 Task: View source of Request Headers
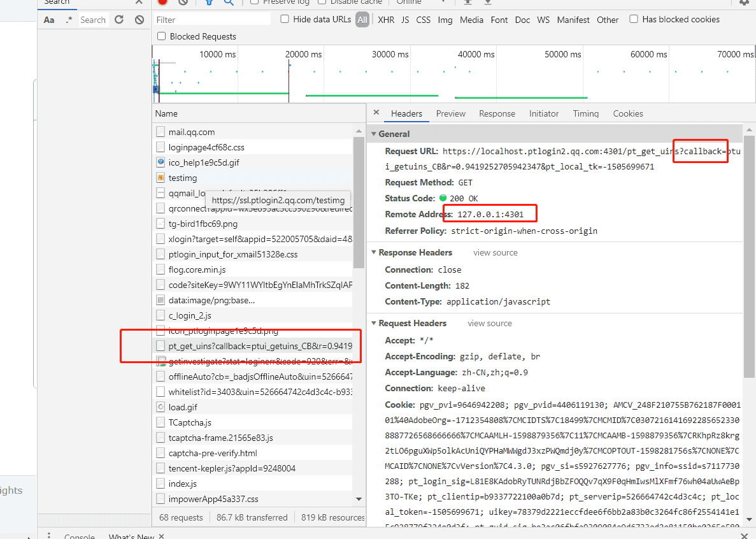489,324
